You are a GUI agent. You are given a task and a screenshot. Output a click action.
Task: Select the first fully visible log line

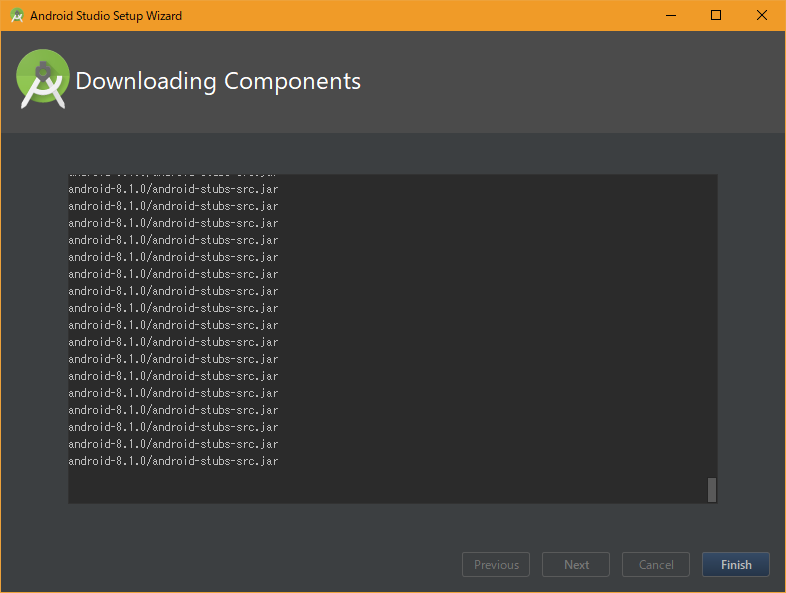pyautogui.click(x=173, y=189)
